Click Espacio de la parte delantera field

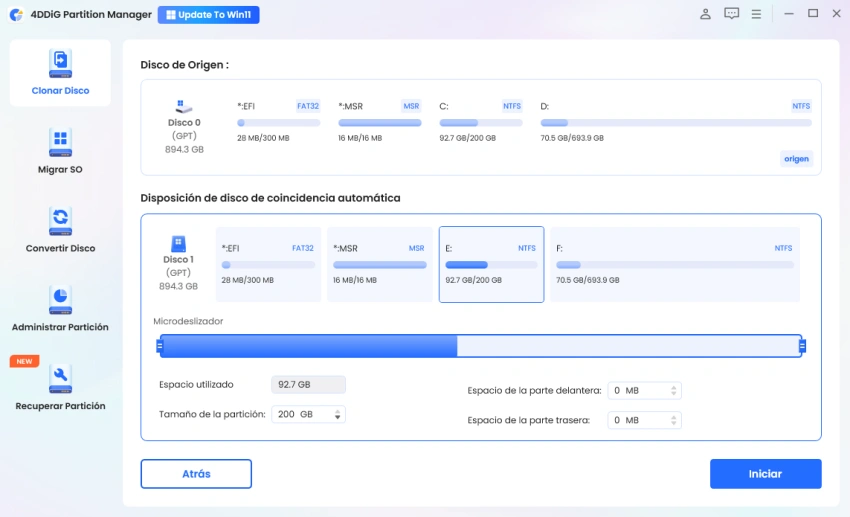645,390
